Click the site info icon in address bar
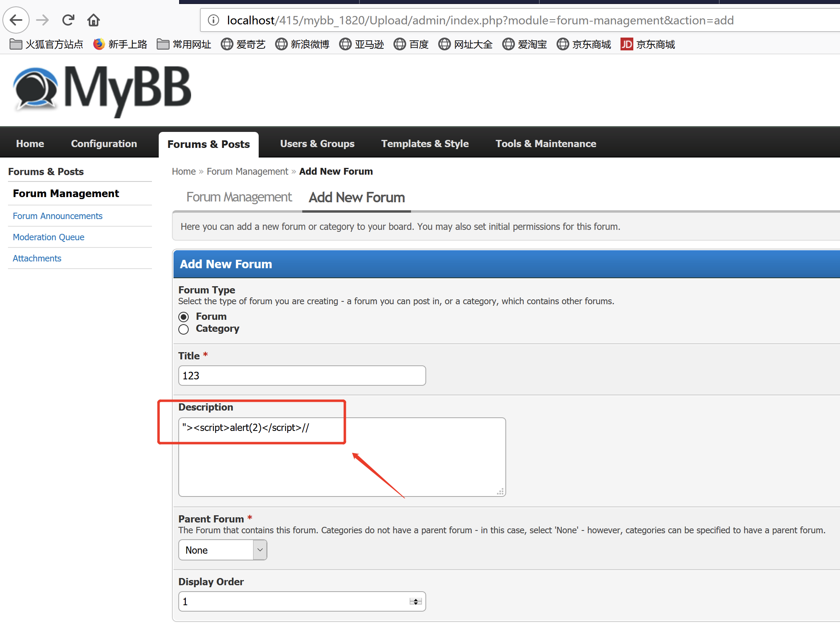 tap(213, 20)
